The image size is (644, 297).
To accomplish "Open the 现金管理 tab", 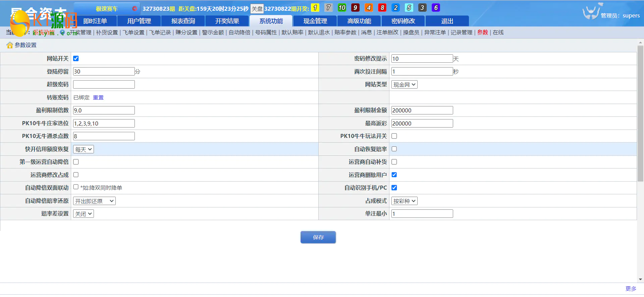I will [315, 21].
